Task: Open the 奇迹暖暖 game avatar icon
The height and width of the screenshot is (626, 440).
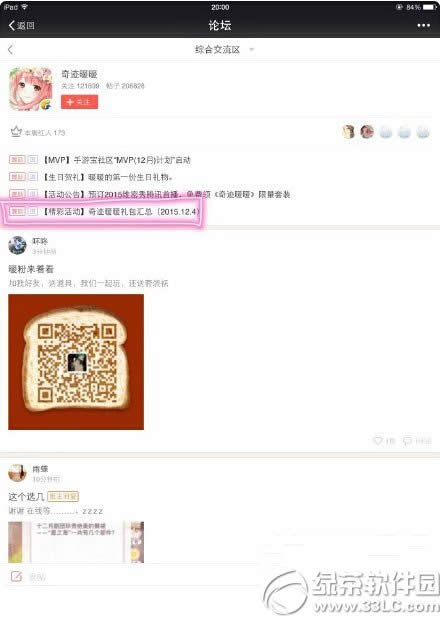Action: coord(31,89)
